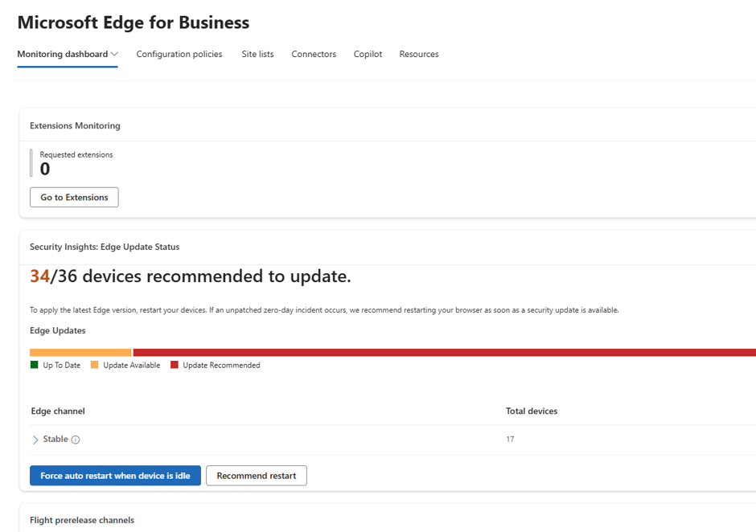Click the Go to Extensions button
This screenshot has height=532, width=756.
pyautogui.click(x=74, y=197)
